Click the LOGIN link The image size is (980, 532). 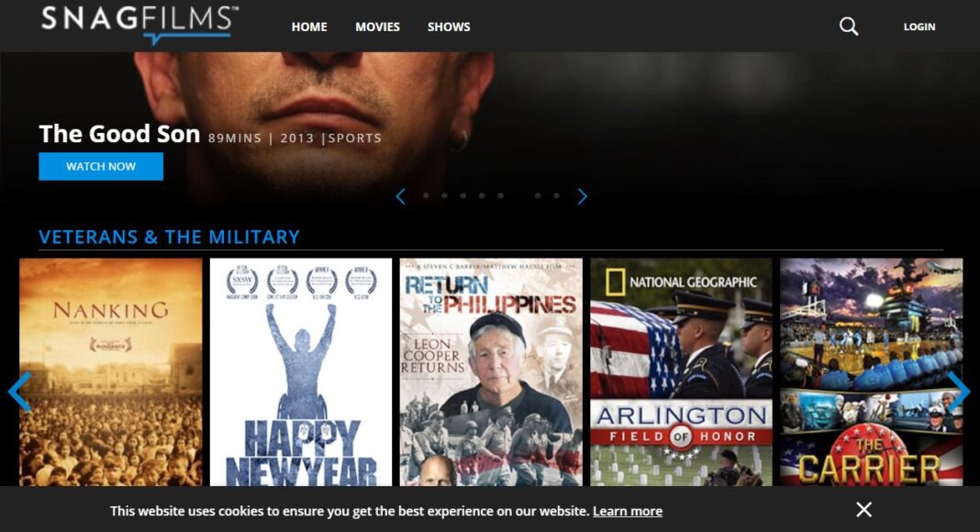[919, 27]
